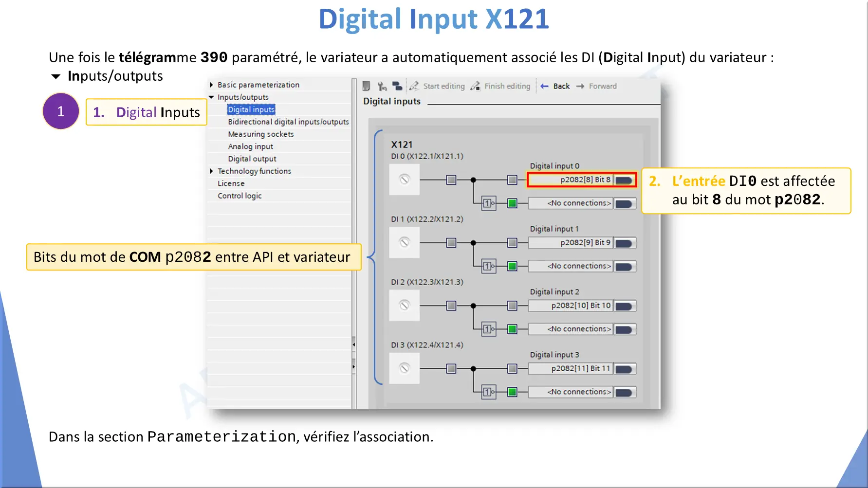Image resolution: width=868 pixels, height=488 pixels.
Task: Toggle the green inverted signal box for DI 3
Action: coord(512,392)
